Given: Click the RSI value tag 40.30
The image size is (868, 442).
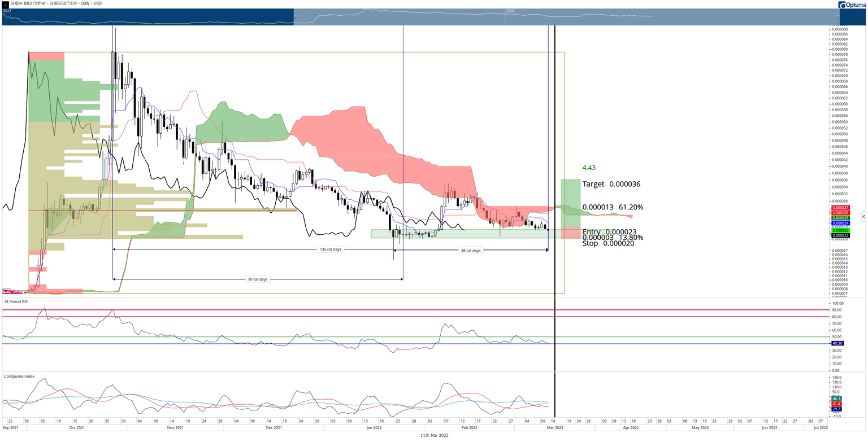Looking at the screenshot, I should click(838, 343).
